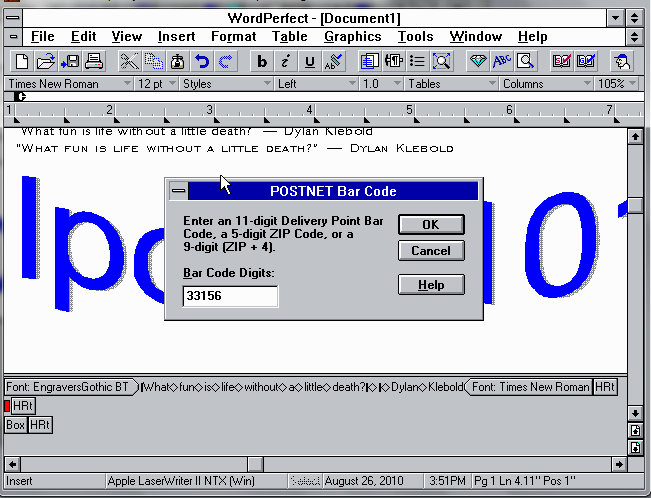Click the previous page icon below scrollbar
The height and width of the screenshot is (498, 651).
point(635,431)
